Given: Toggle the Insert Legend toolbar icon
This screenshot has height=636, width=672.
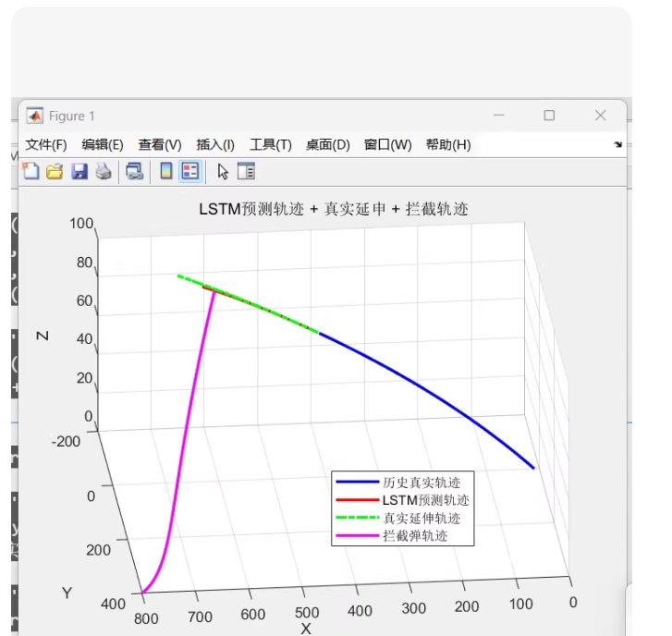Looking at the screenshot, I should pyautogui.click(x=190, y=171).
